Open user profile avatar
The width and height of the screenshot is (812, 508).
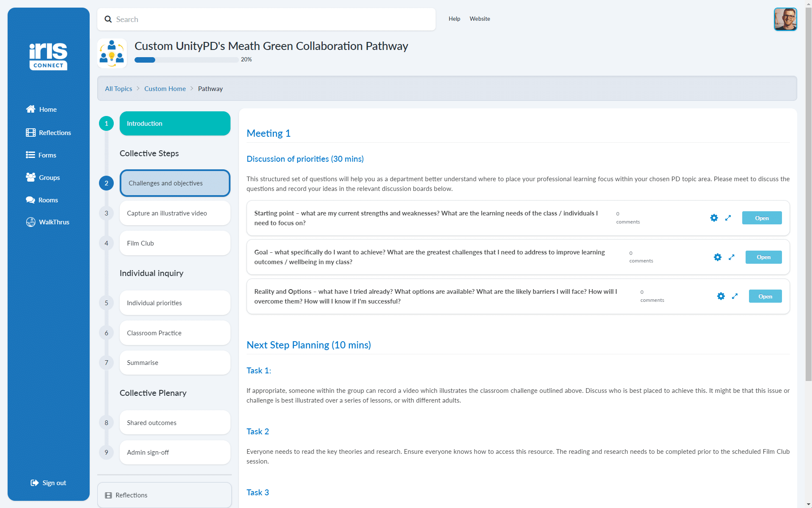pos(785,19)
